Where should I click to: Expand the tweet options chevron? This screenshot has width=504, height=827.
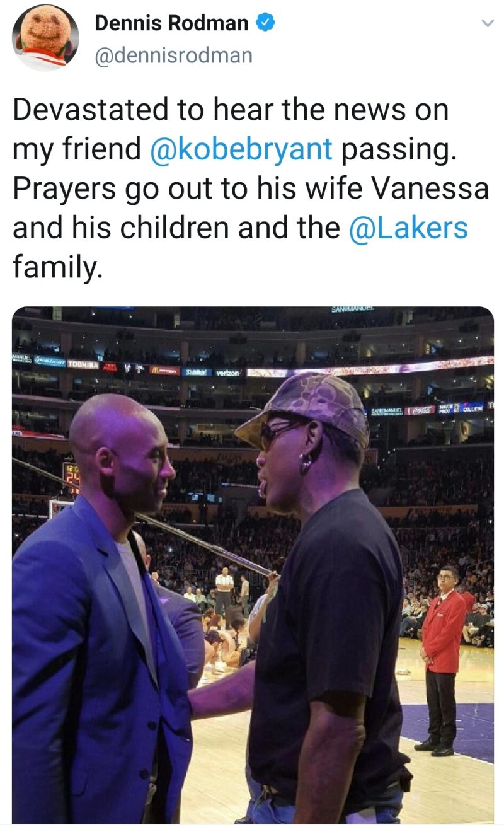pyautogui.click(x=486, y=24)
